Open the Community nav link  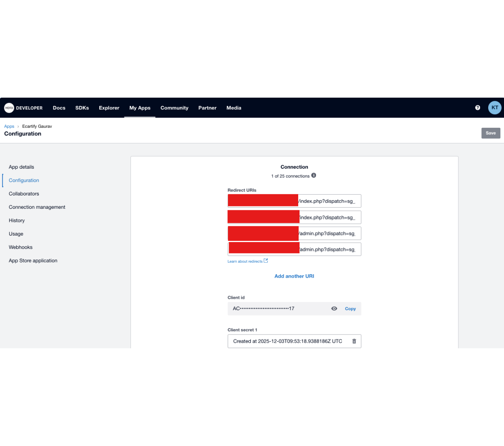[174, 108]
